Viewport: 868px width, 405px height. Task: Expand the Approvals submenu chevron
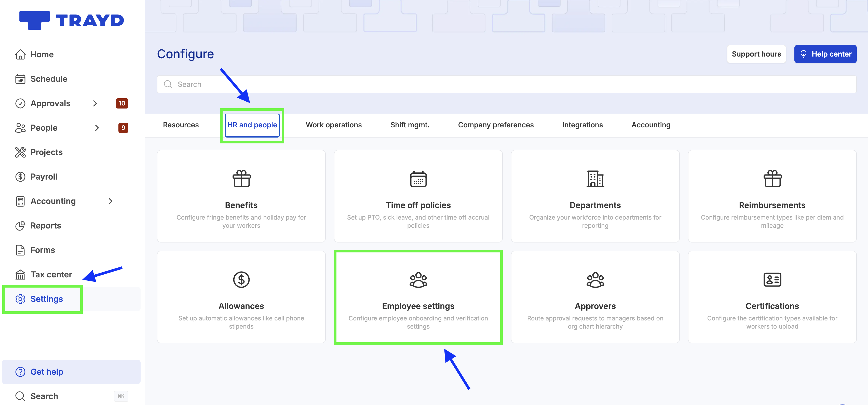(95, 103)
